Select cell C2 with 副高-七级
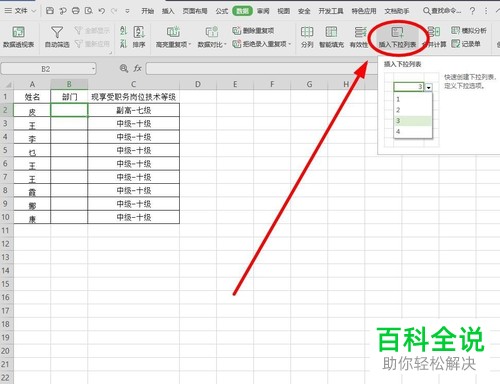500x384 pixels. (133, 110)
